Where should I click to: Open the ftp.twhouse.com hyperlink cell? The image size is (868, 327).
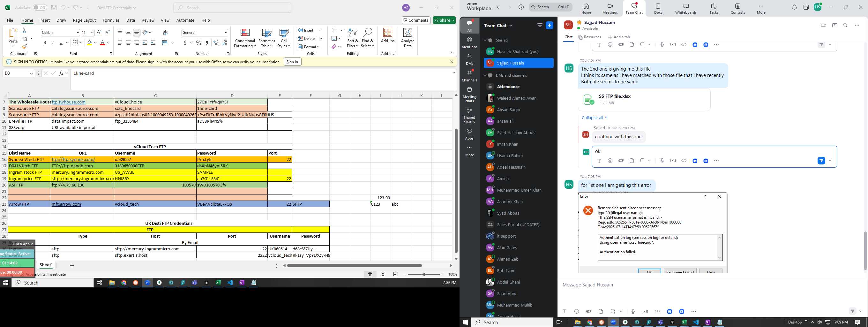pos(69,102)
